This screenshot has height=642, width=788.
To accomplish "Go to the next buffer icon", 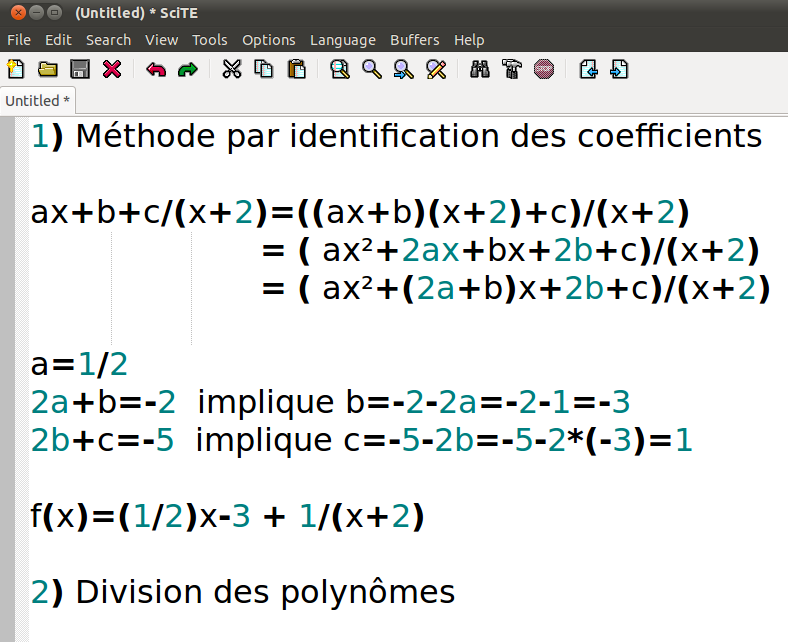I will tap(620, 69).
